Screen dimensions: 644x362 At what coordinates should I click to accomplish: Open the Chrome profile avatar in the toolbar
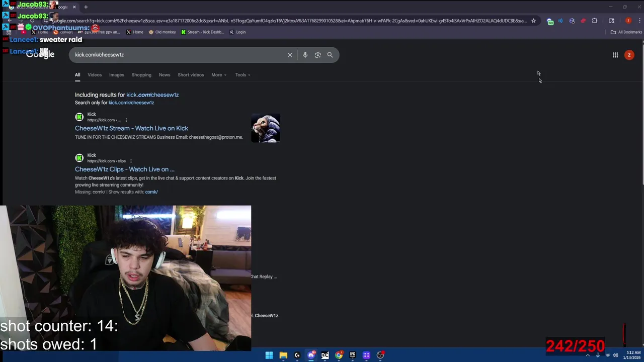pos(628,21)
